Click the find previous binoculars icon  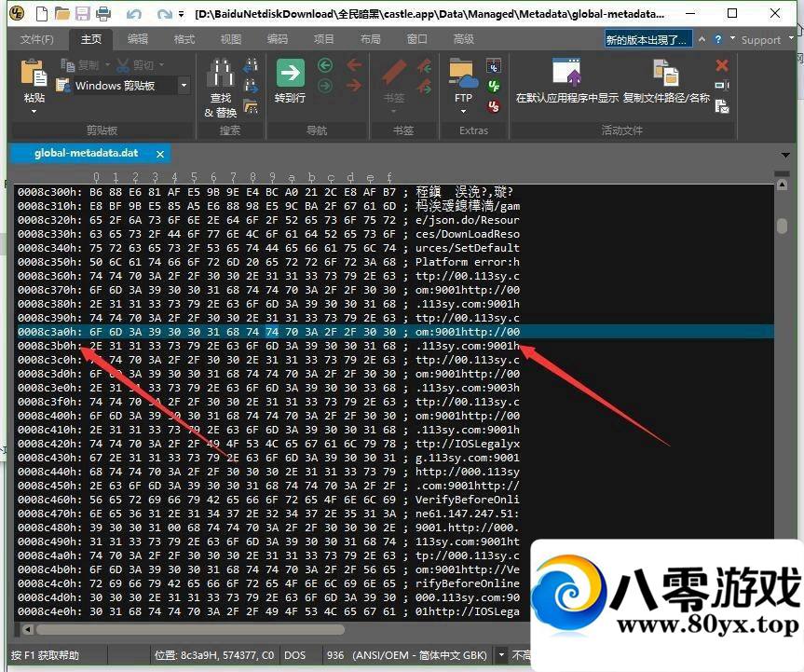tap(251, 65)
